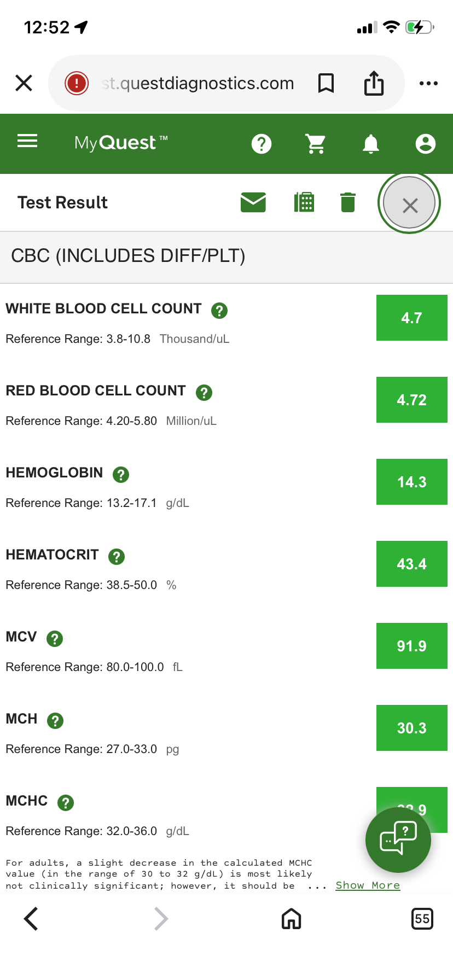This screenshot has height=980, width=453.
Task: Bookmark this page in browser
Action: point(326,84)
